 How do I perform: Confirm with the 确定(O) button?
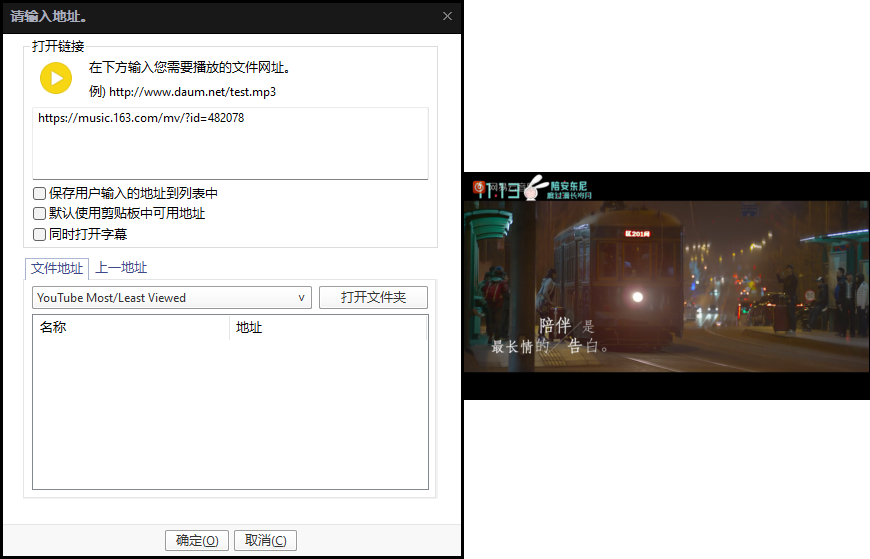[x=197, y=540]
